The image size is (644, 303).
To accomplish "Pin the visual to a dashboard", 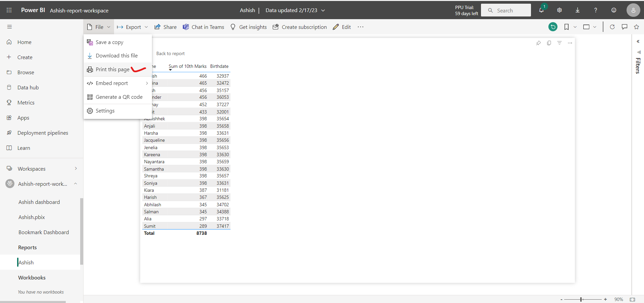I will 539,43.
